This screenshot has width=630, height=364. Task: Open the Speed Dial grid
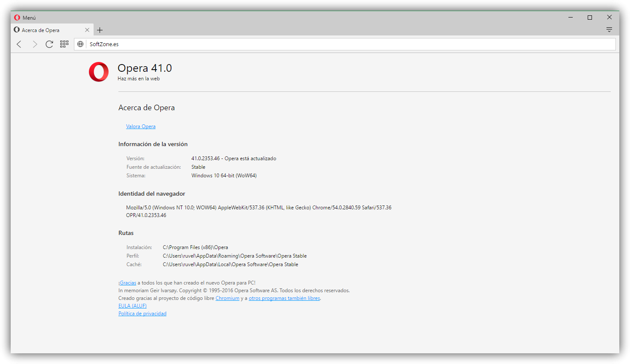pyautogui.click(x=64, y=44)
